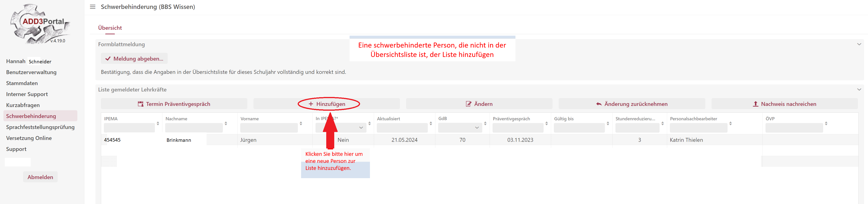Image resolution: width=868 pixels, height=204 pixels.
Task: Click the hamburger menu icon
Action: coord(93,7)
